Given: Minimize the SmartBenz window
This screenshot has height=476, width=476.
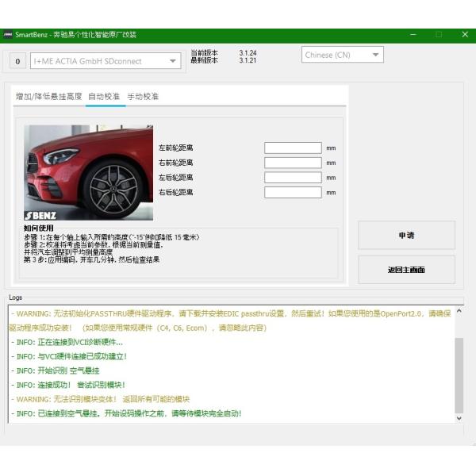Looking at the screenshot, I should (x=411, y=35).
